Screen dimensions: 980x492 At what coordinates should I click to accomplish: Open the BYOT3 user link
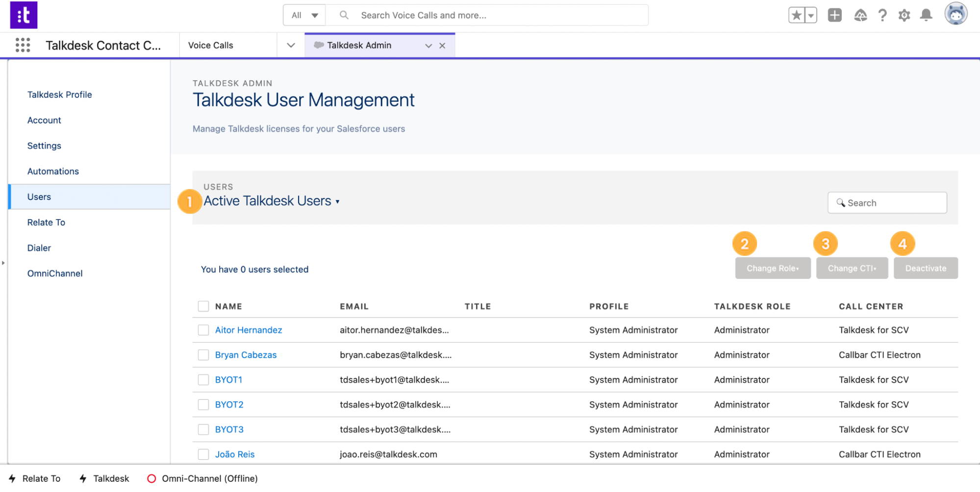229,430
